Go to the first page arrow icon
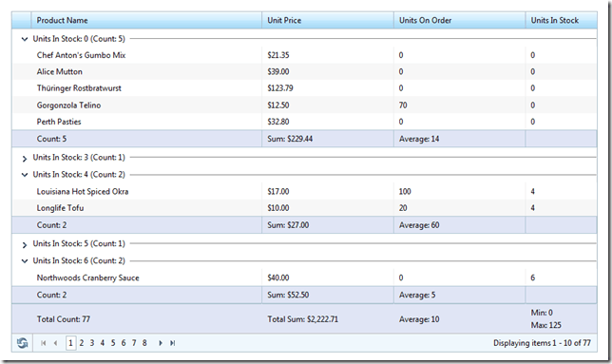 (44, 343)
